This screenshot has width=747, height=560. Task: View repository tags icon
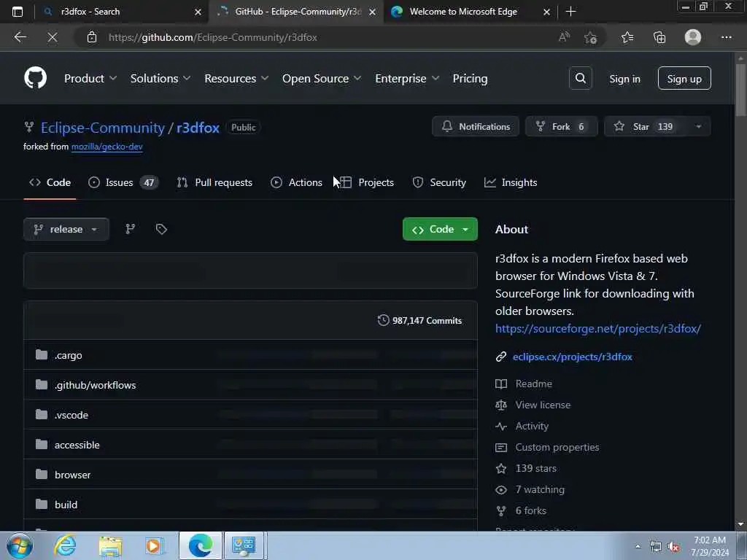pos(161,229)
